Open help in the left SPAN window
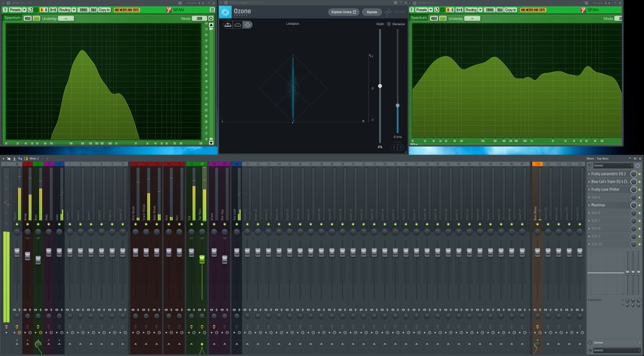 pos(6,10)
